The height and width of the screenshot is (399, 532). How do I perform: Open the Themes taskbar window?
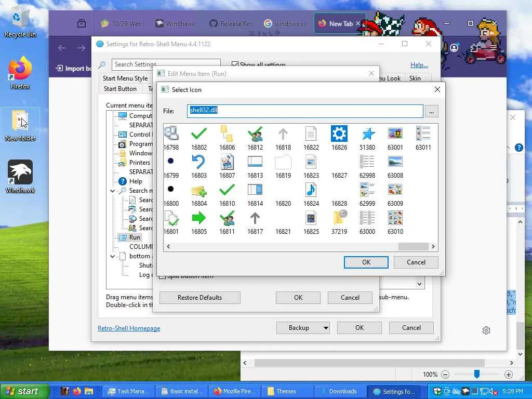[286, 391]
